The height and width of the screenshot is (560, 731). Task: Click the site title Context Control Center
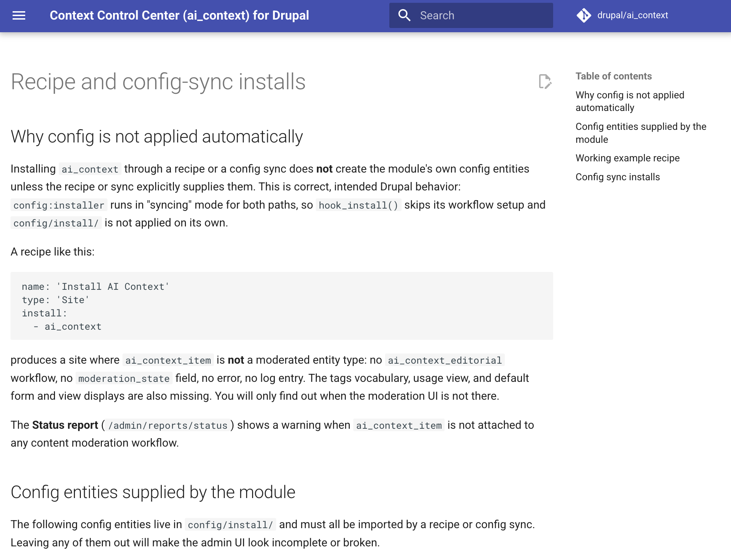tap(179, 15)
